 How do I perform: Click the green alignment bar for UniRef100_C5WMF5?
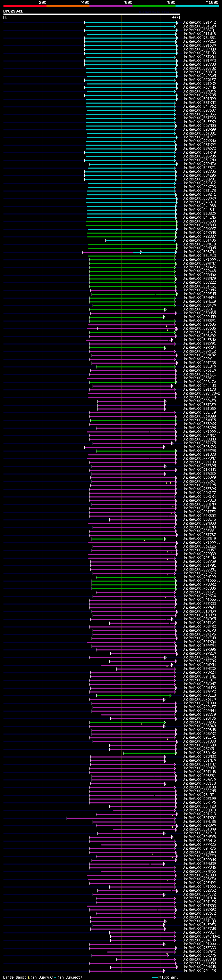point(134,420)
